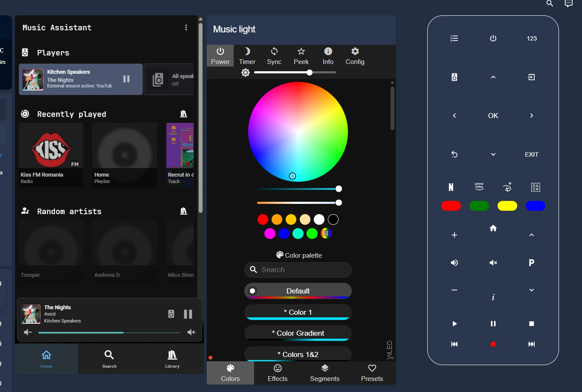Open library icon beside Recently played
582x392 pixels.
click(x=184, y=114)
